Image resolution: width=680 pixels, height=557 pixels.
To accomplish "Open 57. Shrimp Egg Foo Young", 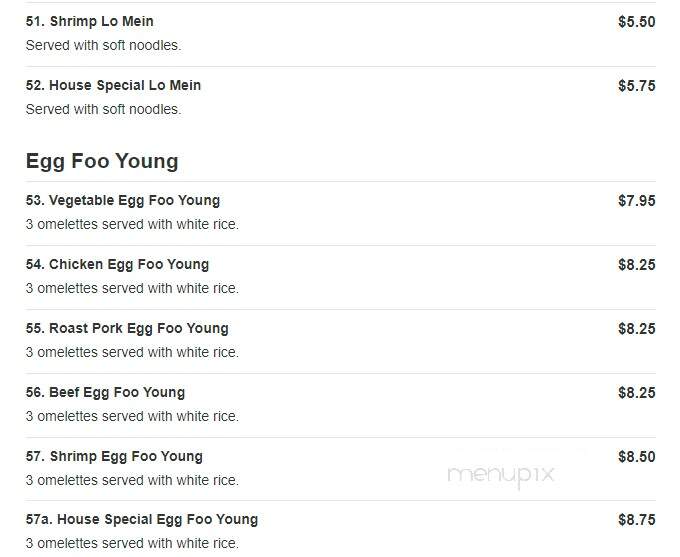I will [x=114, y=456].
